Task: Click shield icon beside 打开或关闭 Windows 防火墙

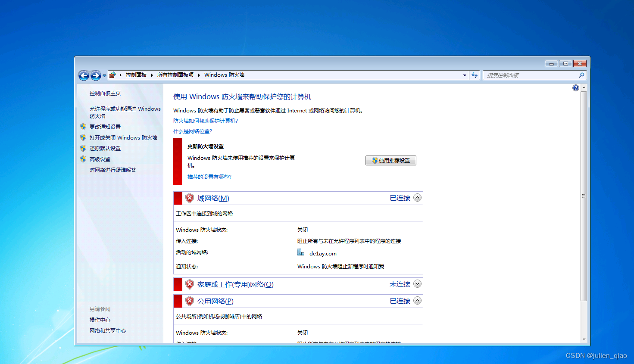Action: point(83,137)
